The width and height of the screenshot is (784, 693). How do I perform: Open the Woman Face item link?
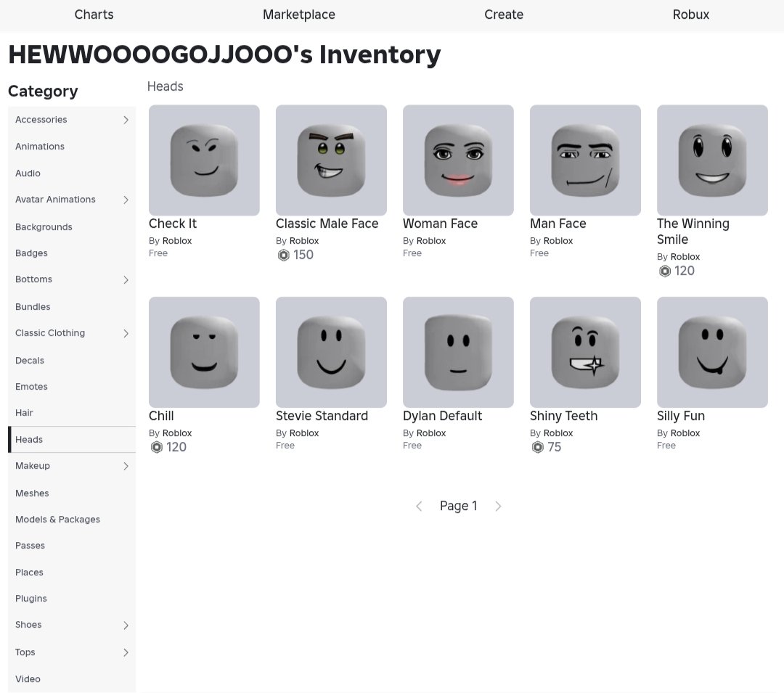point(440,224)
